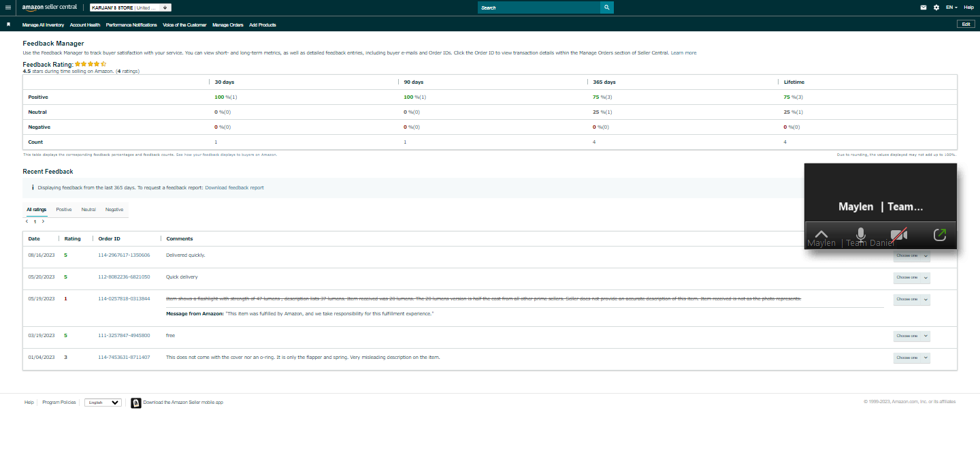Click the Program Policies footer link
Image resolution: width=980 pixels, height=457 pixels.
[59, 403]
